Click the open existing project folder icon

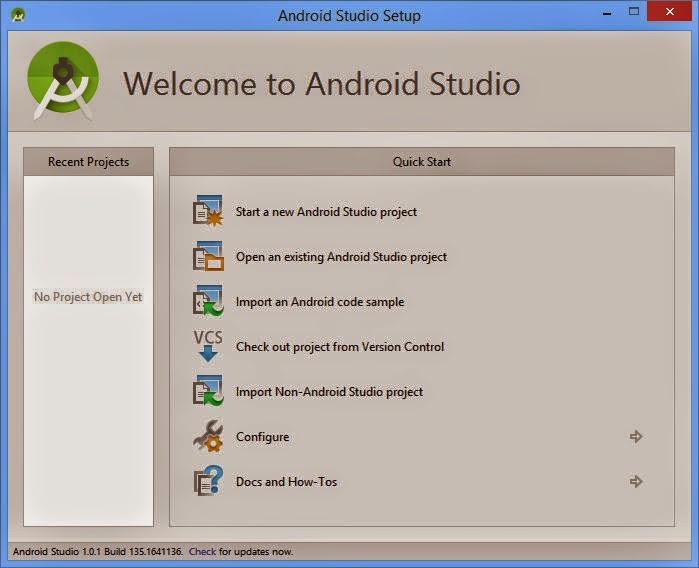208,256
